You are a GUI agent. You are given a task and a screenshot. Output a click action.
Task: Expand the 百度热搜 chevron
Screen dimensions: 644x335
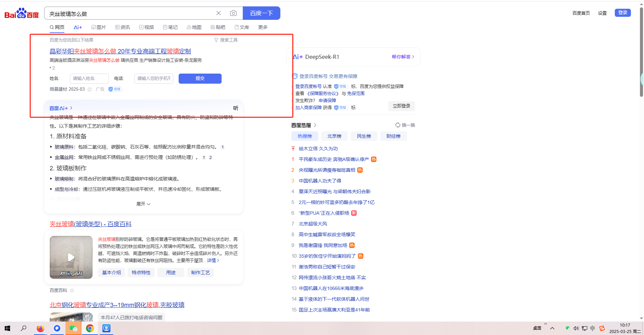[x=315, y=125]
